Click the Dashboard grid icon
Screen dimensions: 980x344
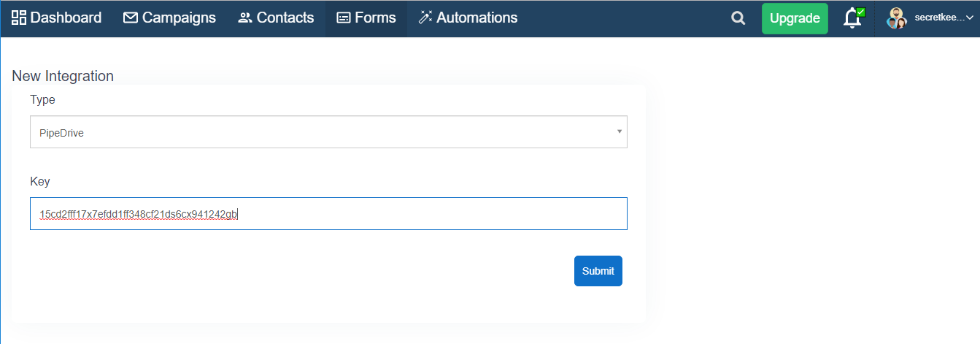coord(19,18)
